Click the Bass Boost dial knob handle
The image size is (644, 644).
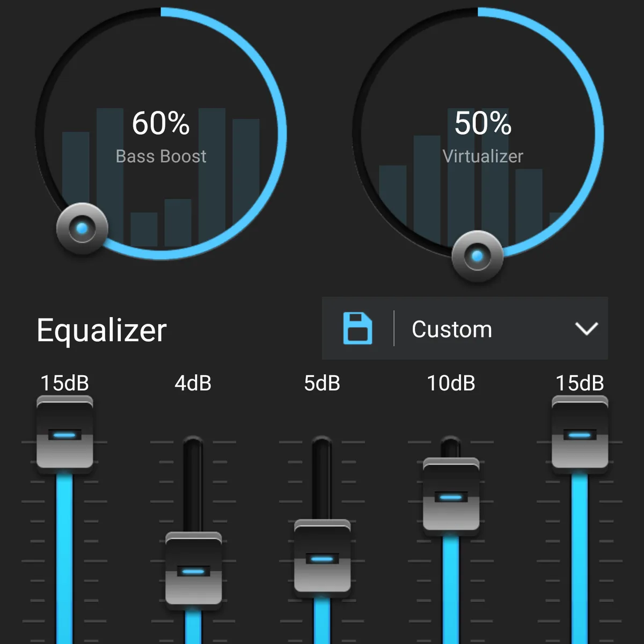[x=82, y=229]
